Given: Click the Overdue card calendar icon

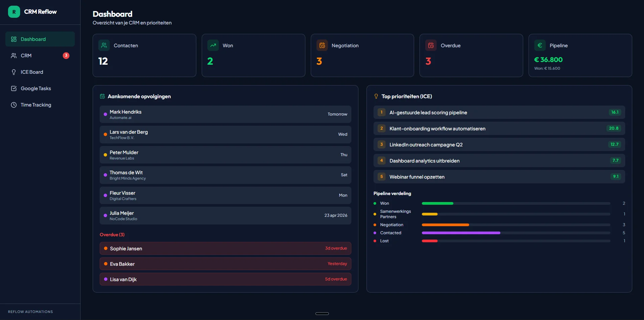Looking at the screenshot, I should point(431,45).
